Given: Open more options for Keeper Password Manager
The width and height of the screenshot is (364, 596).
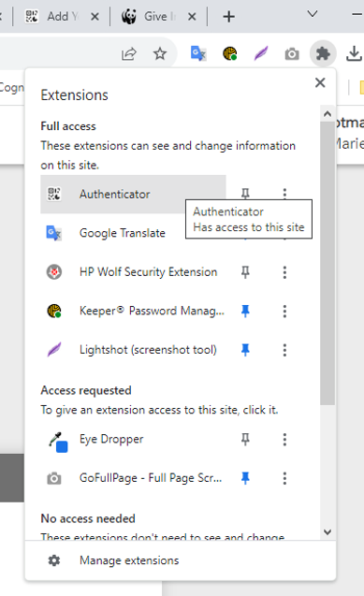Looking at the screenshot, I should (284, 311).
